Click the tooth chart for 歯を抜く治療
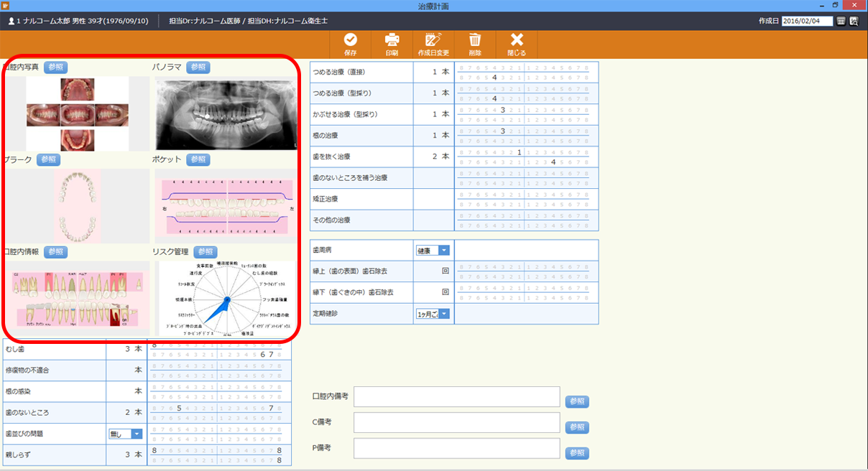Viewport: 868px width, 471px height. (x=526, y=157)
